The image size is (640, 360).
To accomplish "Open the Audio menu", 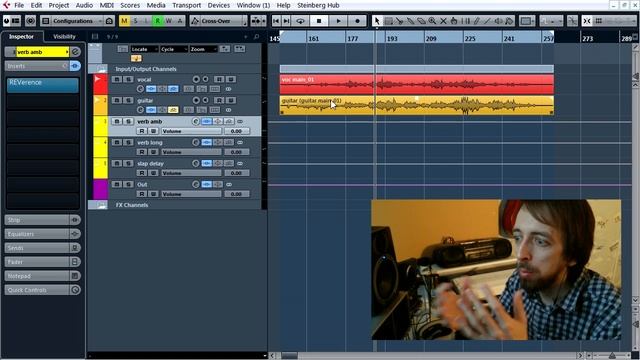I will [84, 5].
